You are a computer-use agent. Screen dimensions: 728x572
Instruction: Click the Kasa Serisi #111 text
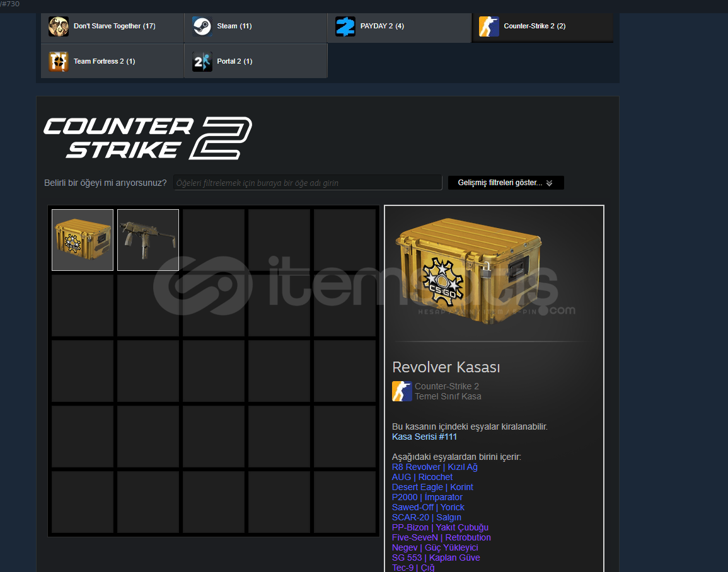point(424,437)
